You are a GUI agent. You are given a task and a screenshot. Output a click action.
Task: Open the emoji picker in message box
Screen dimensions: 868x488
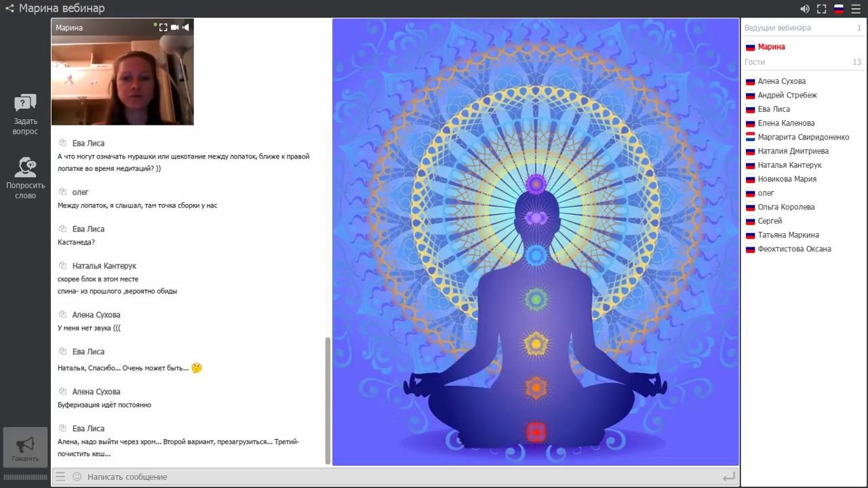coord(77,476)
